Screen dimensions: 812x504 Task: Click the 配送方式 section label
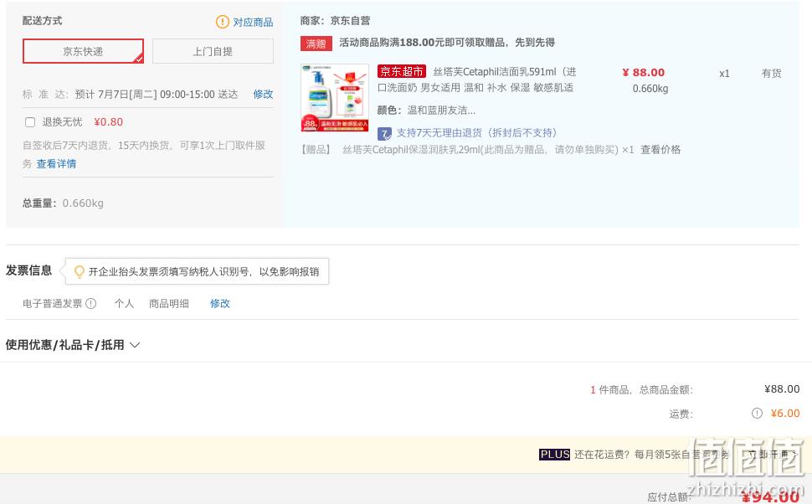point(43,21)
